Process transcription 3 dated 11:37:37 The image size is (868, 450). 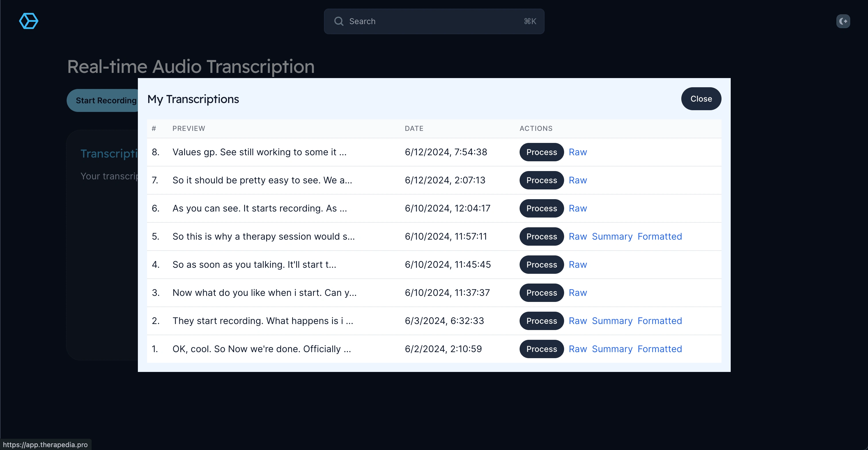coord(541,292)
